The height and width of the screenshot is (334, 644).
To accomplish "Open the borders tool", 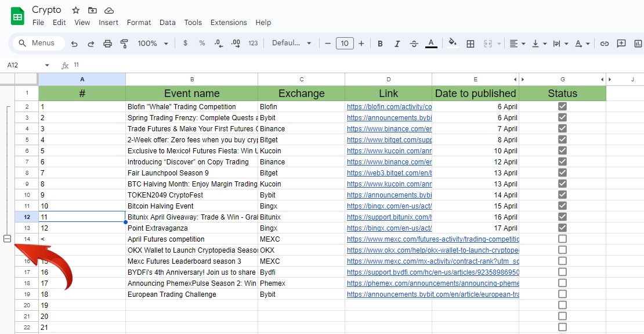I will coord(471,44).
